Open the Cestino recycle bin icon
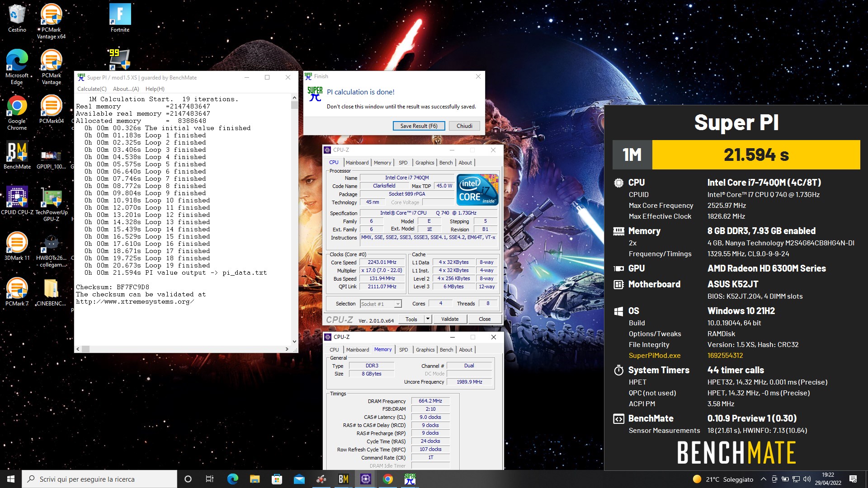 (17, 18)
